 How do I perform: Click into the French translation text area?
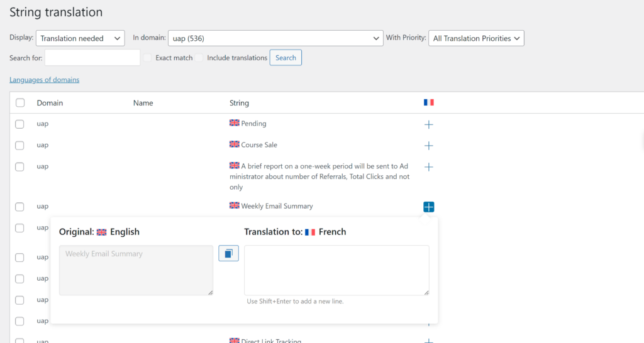click(x=336, y=270)
